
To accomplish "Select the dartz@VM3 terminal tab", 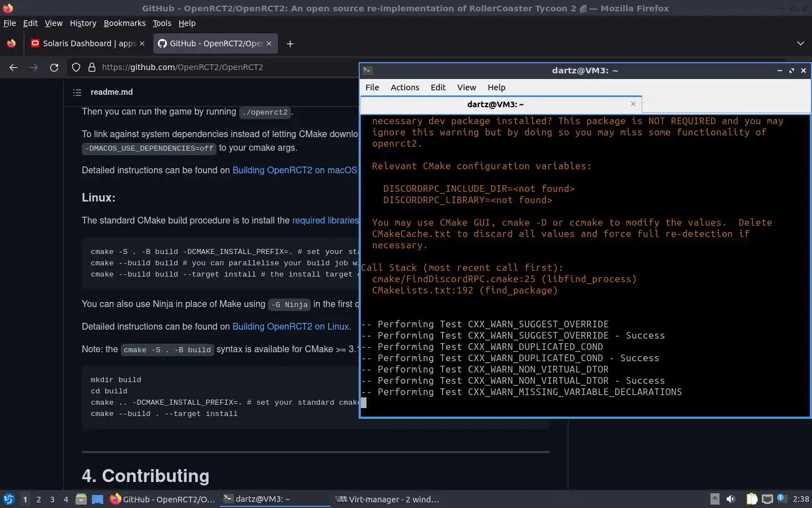I will point(501,104).
